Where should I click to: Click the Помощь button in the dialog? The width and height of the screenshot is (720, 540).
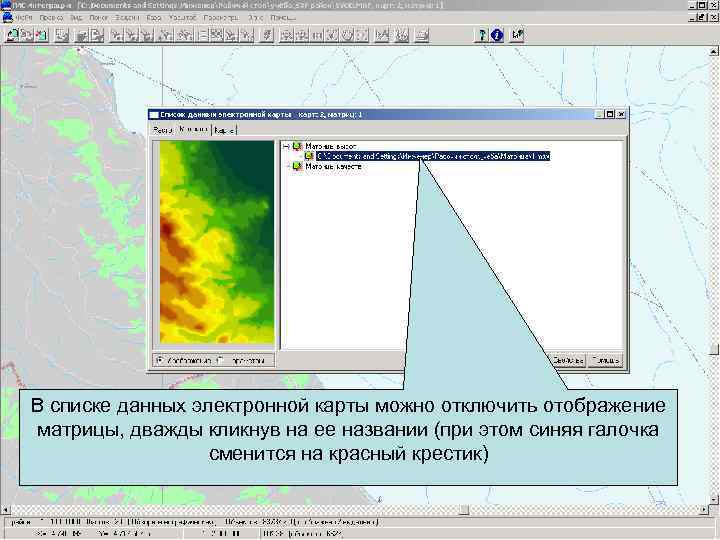click(x=605, y=360)
